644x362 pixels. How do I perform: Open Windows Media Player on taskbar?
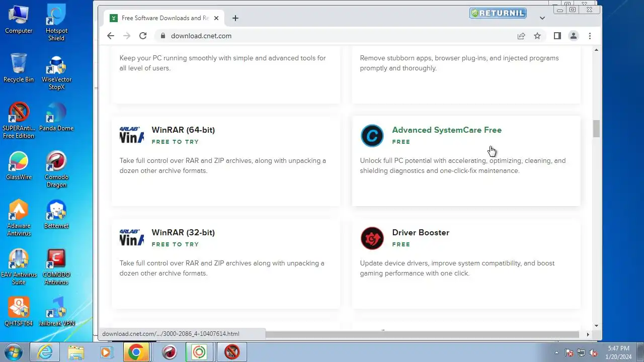(106, 352)
